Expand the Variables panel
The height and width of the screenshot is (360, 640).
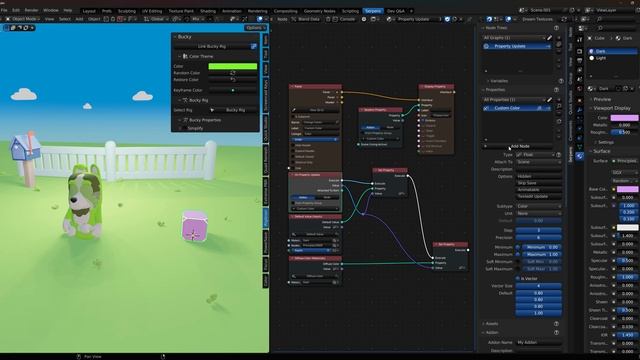point(488,81)
